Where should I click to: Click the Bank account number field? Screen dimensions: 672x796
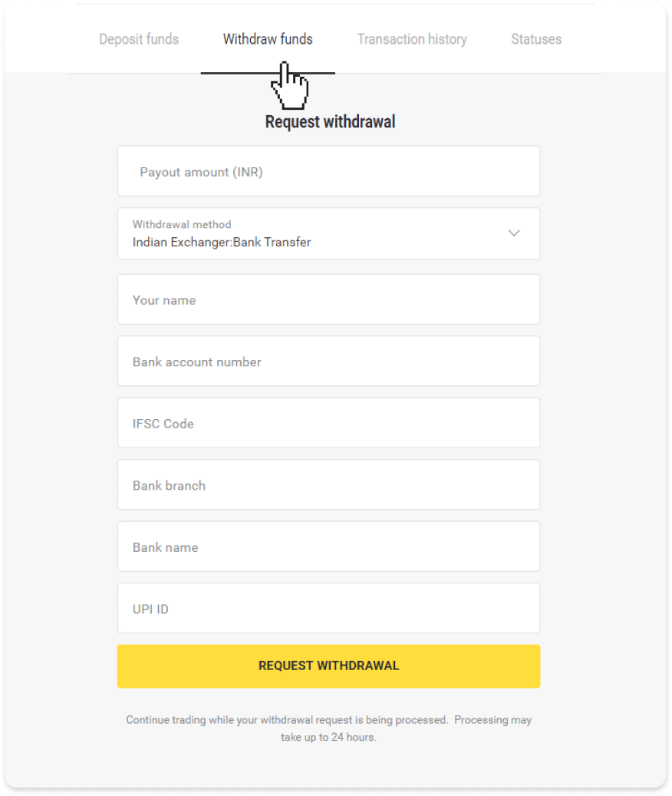pyautogui.click(x=328, y=361)
